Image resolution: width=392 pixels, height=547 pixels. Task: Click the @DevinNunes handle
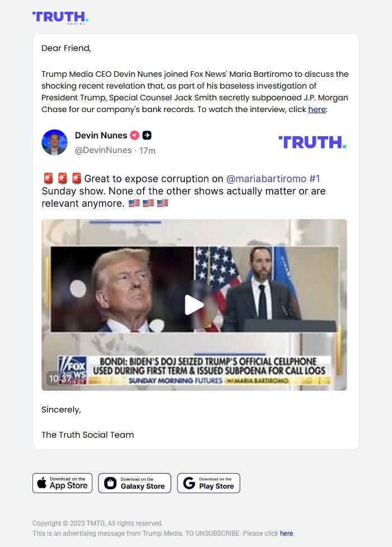pyautogui.click(x=103, y=150)
